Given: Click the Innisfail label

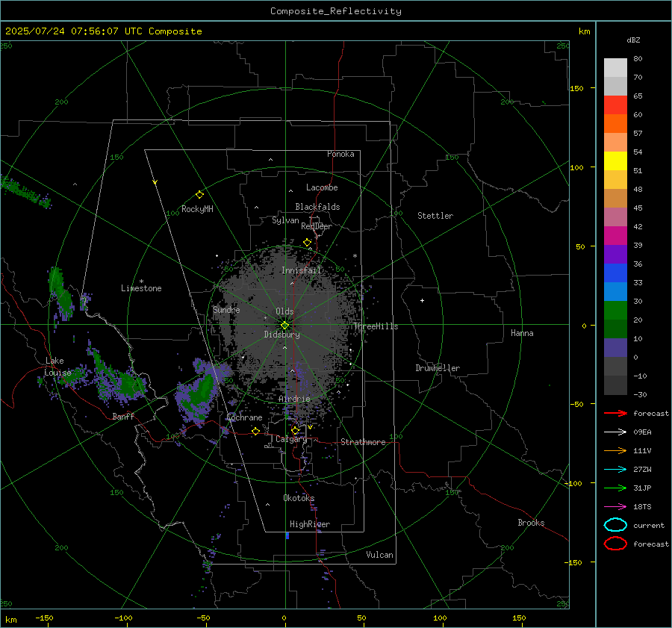Looking at the screenshot, I should coord(301,270).
